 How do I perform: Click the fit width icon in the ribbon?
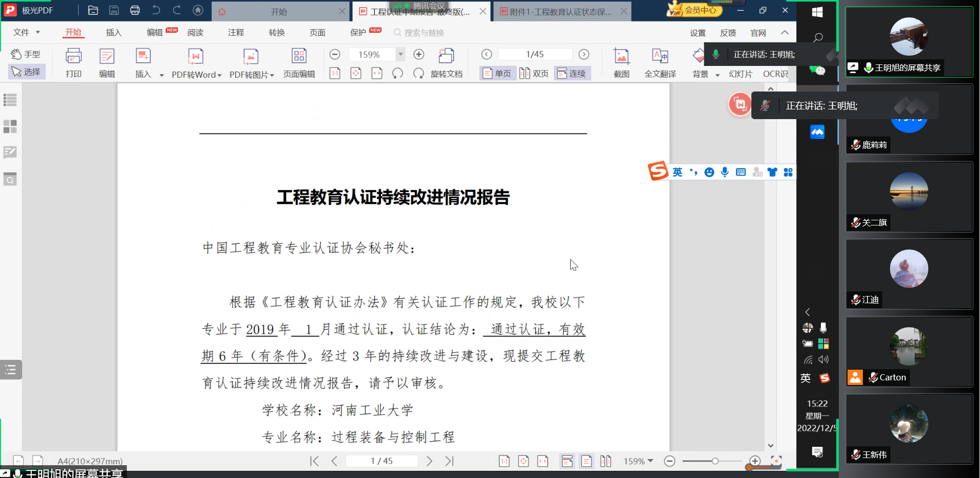377,74
